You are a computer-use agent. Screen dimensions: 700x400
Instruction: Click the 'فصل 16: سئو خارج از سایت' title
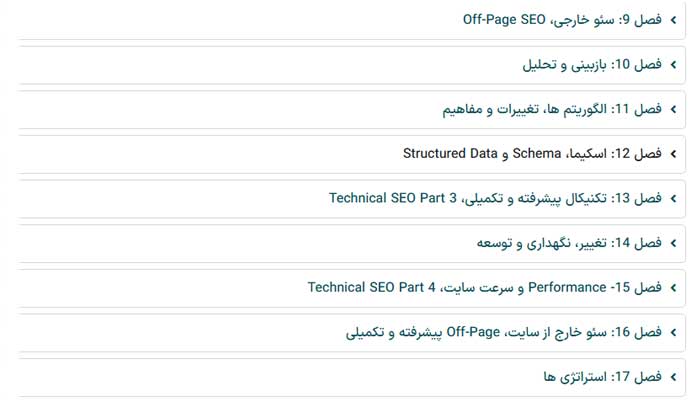[x=503, y=332]
